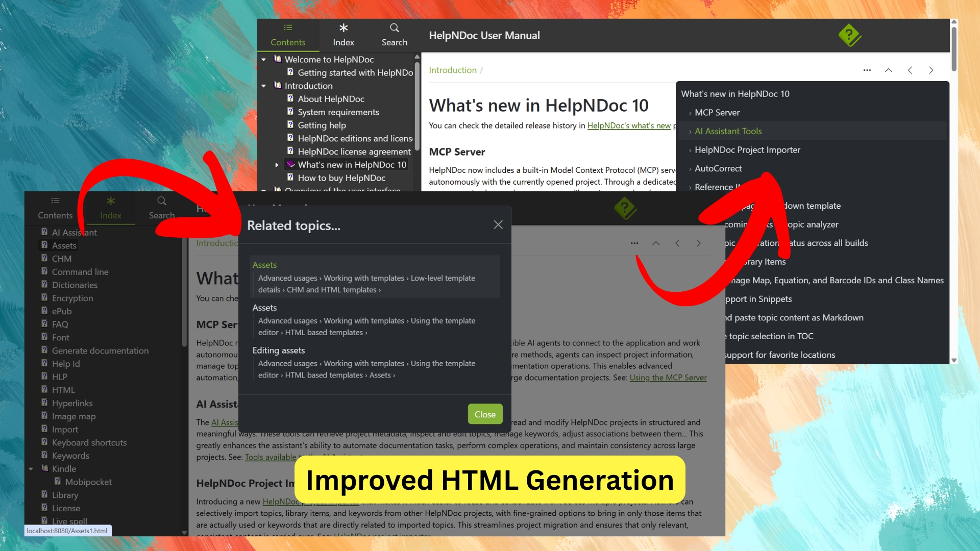This screenshot has width=980, height=551.
Task: Follow the HelpNDoc's what's new link
Action: coord(629,126)
